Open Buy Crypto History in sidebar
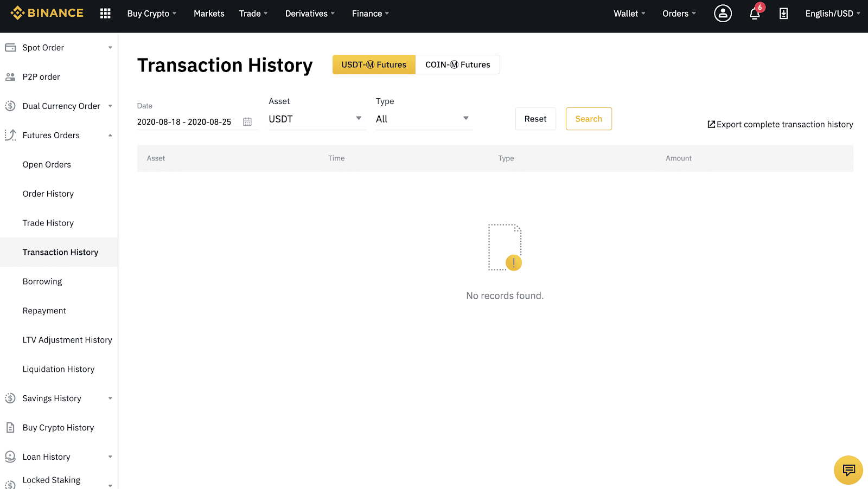The height and width of the screenshot is (489, 868). (59, 428)
